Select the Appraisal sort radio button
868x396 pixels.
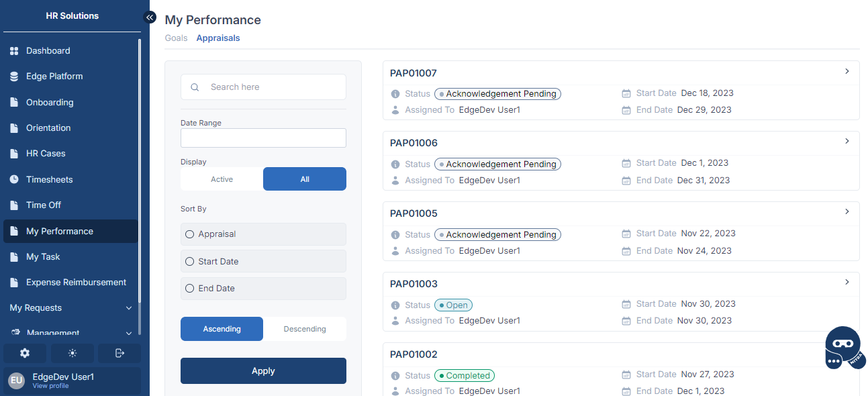tap(189, 234)
